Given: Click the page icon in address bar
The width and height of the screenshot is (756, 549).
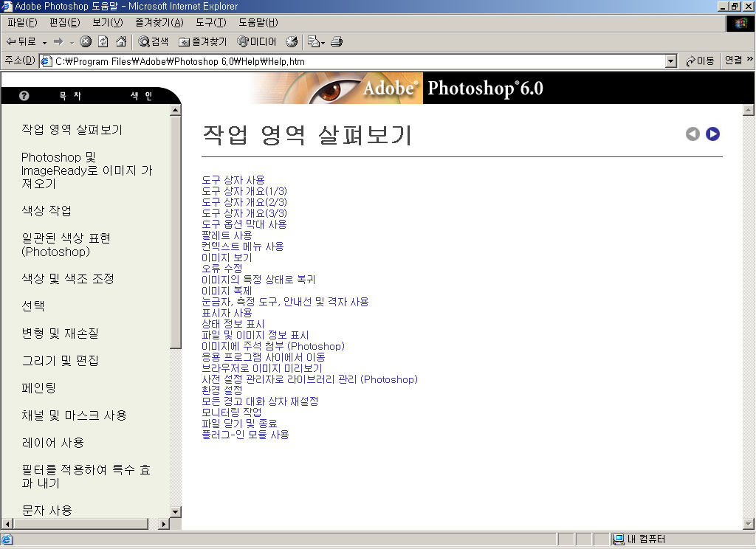Looking at the screenshot, I should pyautogui.click(x=47, y=61).
